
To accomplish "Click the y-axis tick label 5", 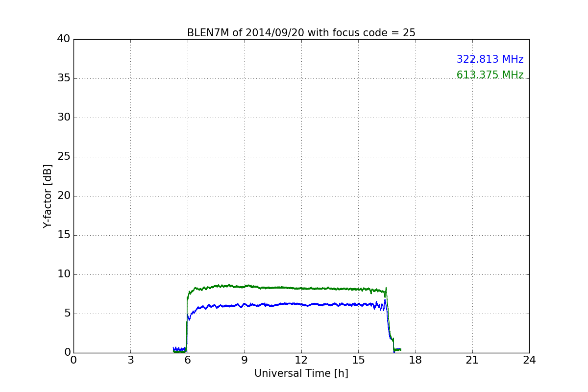I will 67,314.
